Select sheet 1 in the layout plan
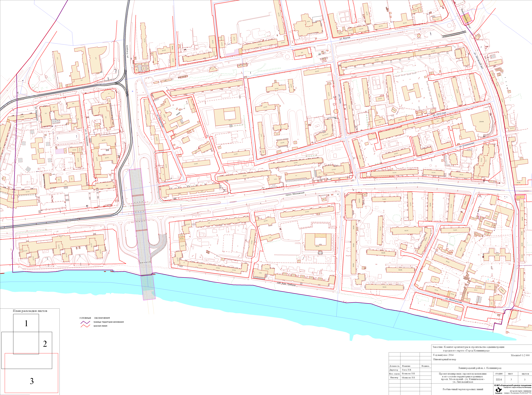The height and width of the screenshot is (395, 532). [26, 323]
